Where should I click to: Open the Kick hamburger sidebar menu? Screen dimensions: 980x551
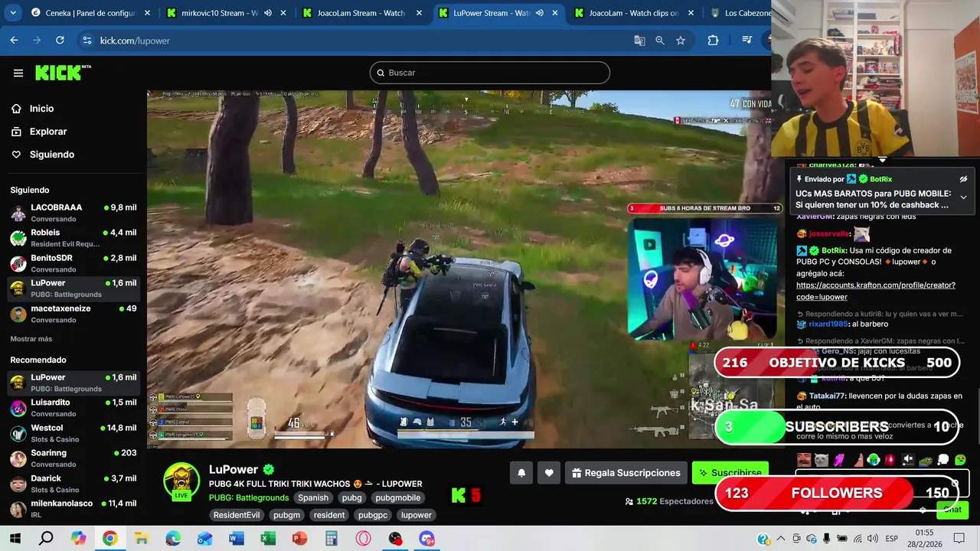pyautogui.click(x=18, y=73)
